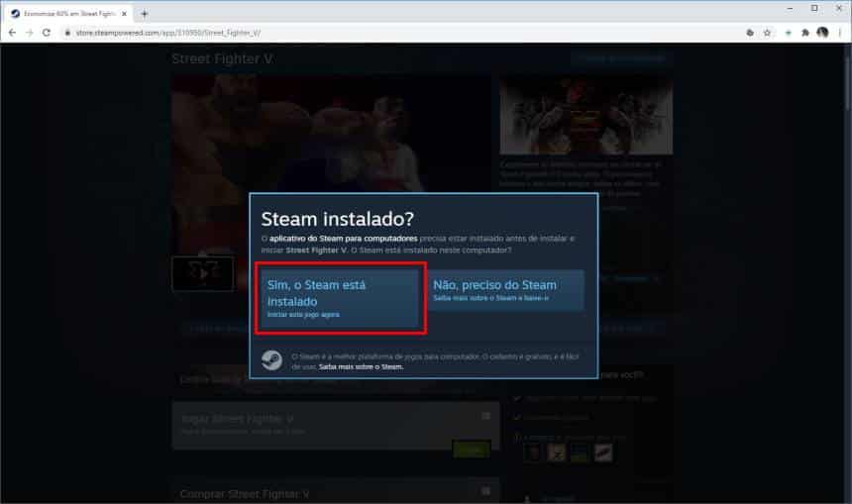Select the Steam store browser tab
The width and height of the screenshot is (852, 504).
tap(68, 14)
